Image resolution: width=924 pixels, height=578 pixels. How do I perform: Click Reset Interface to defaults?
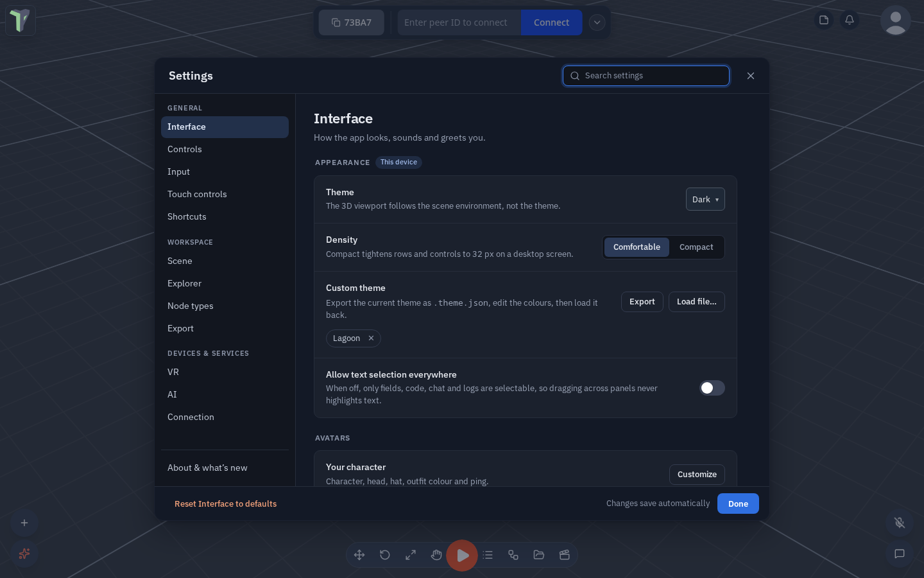tap(226, 504)
